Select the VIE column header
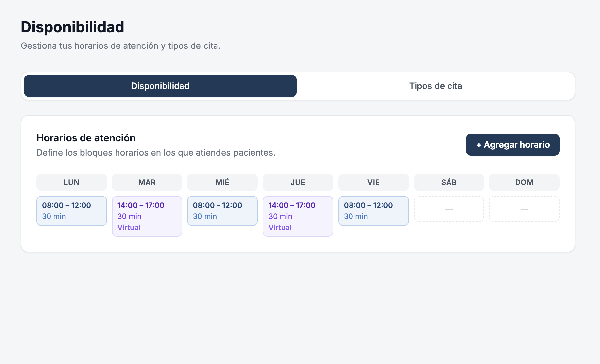 pyautogui.click(x=373, y=182)
